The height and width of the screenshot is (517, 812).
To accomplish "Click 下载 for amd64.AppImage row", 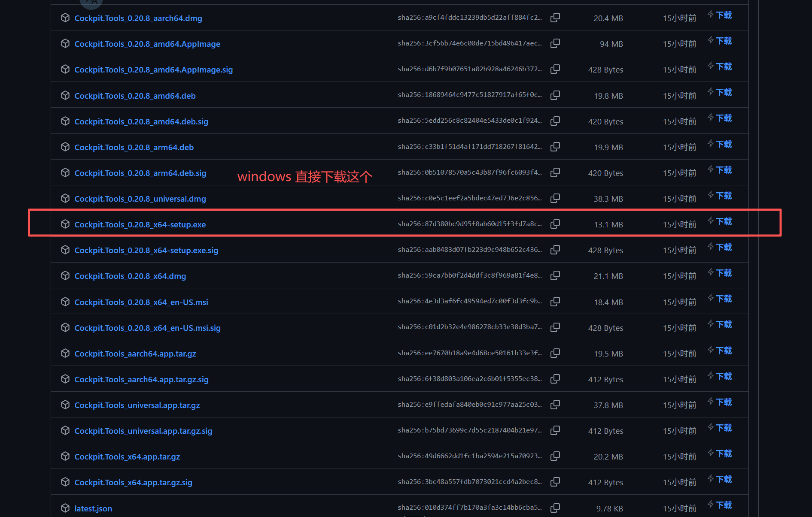I will [x=720, y=41].
